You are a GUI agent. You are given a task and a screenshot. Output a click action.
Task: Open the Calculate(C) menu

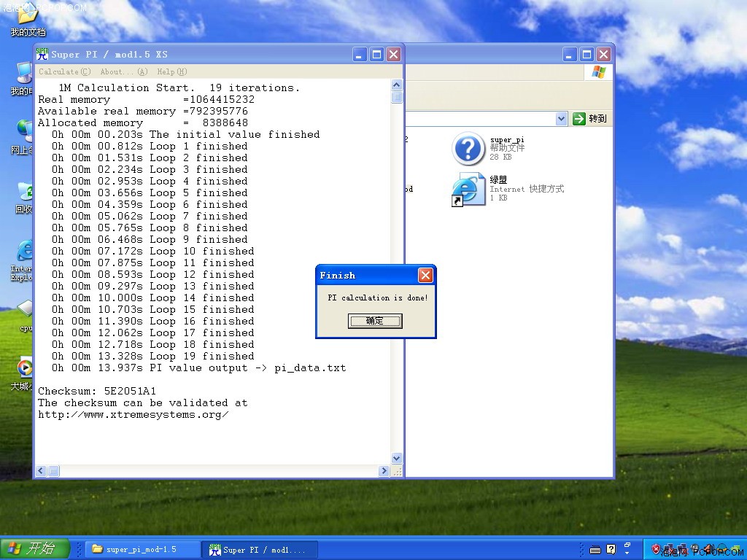(65, 72)
